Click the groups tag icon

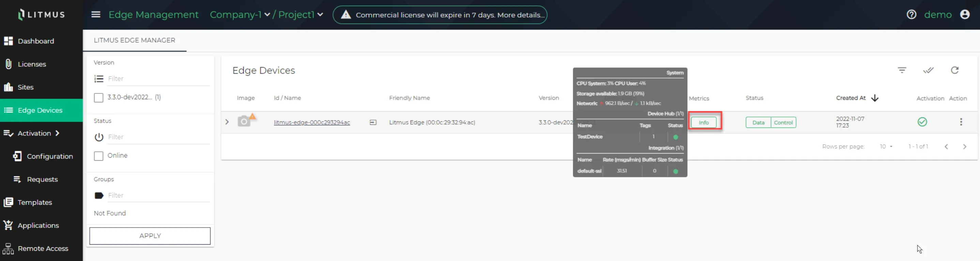[x=99, y=195]
